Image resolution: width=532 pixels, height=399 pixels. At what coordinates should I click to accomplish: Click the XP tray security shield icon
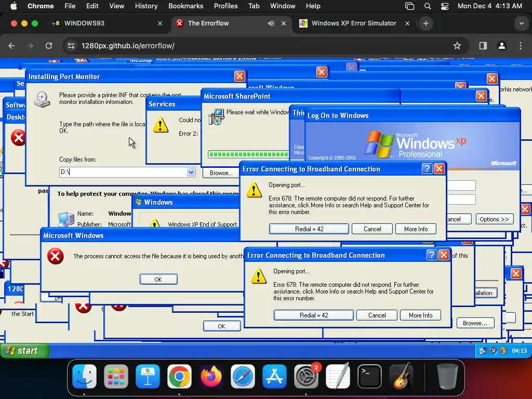click(x=503, y=351)
